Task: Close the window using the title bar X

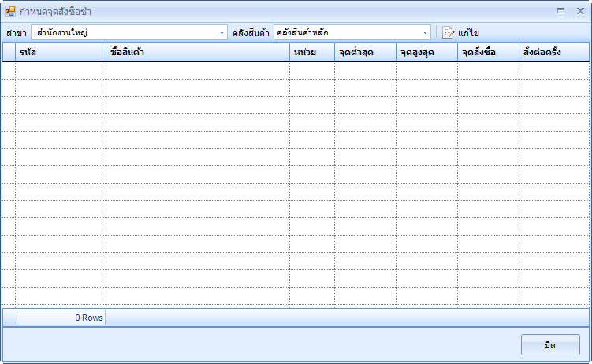Action: pos(578,11)
